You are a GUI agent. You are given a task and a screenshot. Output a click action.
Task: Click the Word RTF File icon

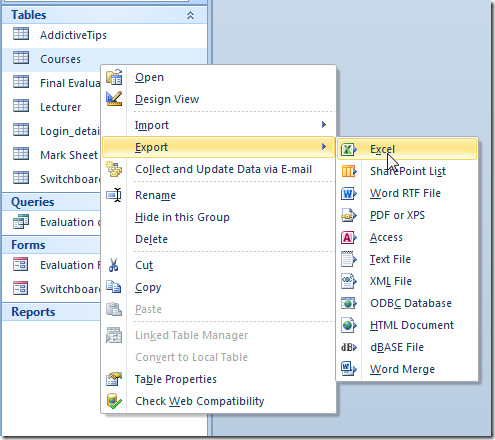tap(349, 193)
